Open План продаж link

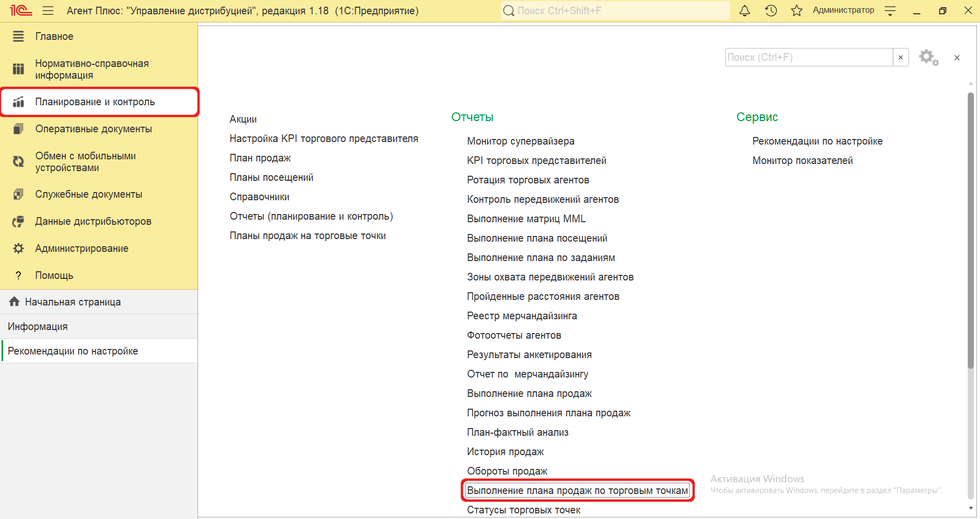[260, 158]
